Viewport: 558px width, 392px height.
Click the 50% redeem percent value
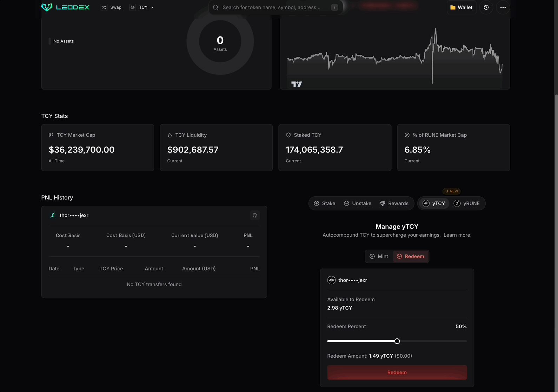tap(461, 326)
